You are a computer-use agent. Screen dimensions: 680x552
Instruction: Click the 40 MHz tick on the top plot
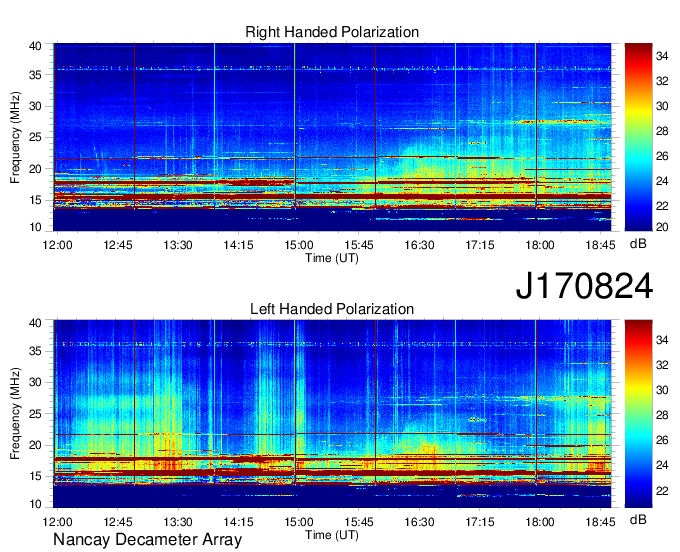[x=35, y=46]
